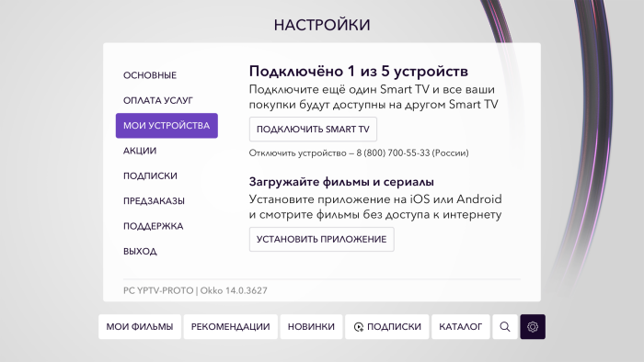Screen dimensions: 644x362
Task: Click УСТАНОВИТЬ ПРИЛОЖЕНИЕ button
Action: (x=322, y=240)
